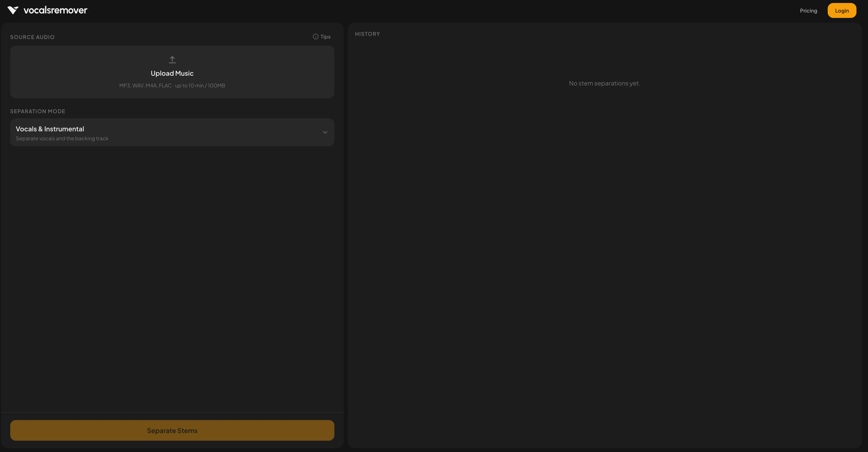The width and height of the screenshot is (868, 452).
Task: Click the Tips info circle icon
Action: click(315, 37)
